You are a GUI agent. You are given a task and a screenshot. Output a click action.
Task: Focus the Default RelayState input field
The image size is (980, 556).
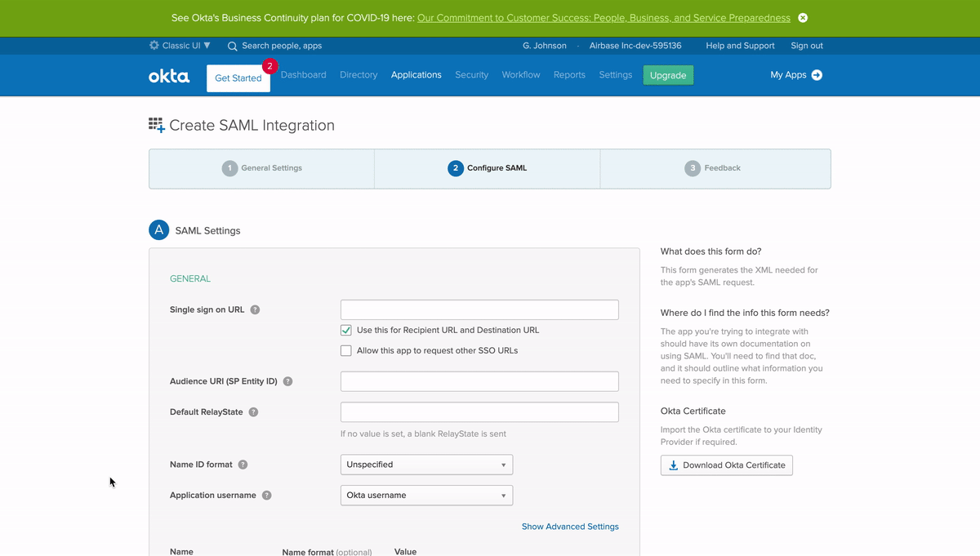click(479, 412)
